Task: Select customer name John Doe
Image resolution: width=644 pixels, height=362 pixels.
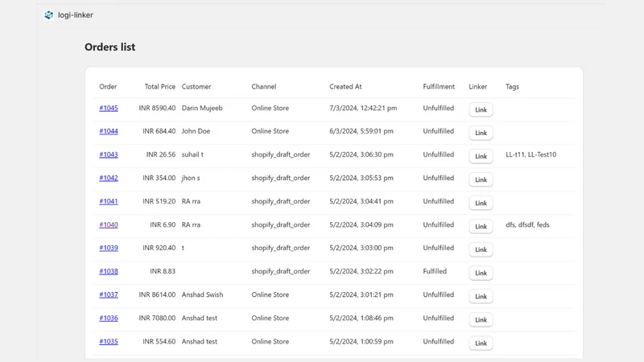Action: [196, 131]
